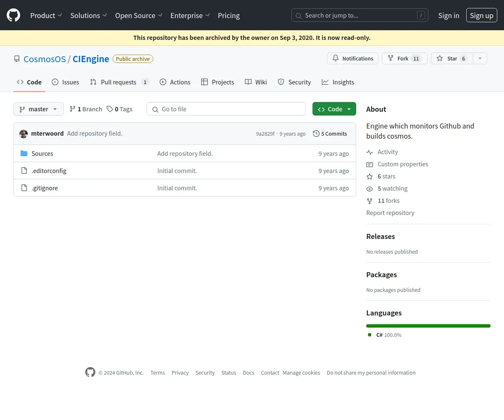Open the Pricing page
This screenshot has width=504, height=420.
229,16
